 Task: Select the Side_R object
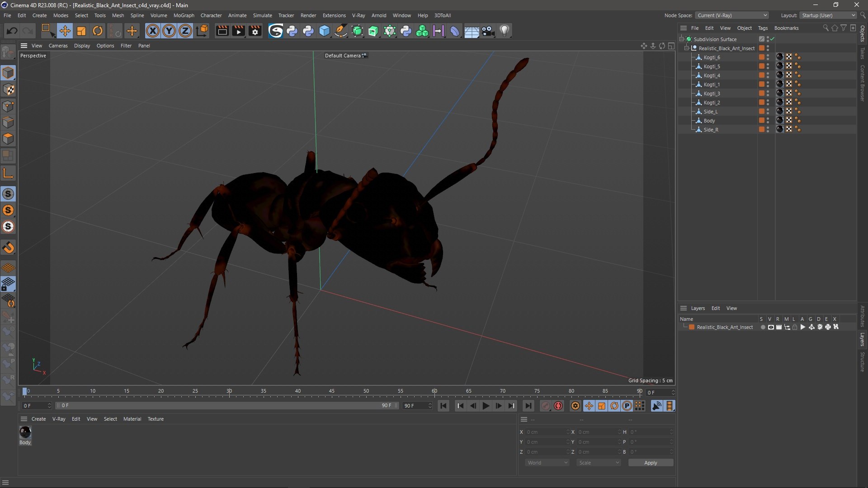(x=711, y=130)
